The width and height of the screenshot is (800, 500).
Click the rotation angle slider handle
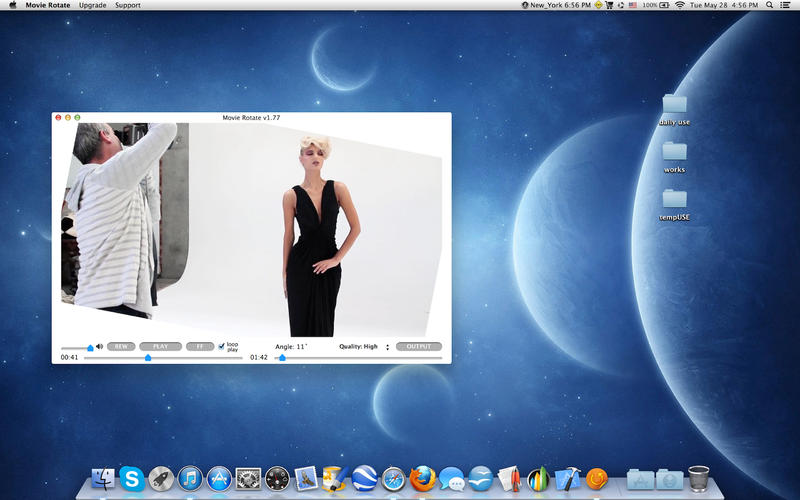point(282,358)
